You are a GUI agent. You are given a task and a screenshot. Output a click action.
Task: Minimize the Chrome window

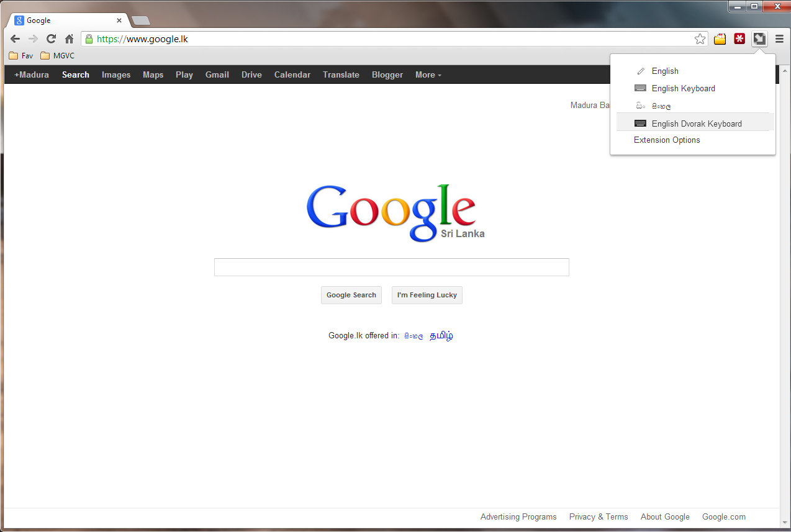(x=738, y=7)
